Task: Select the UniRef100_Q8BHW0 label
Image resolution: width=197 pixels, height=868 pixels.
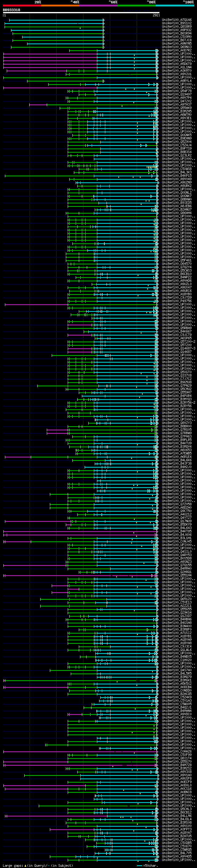Action: pyautogui.click(x=177, y=199)
